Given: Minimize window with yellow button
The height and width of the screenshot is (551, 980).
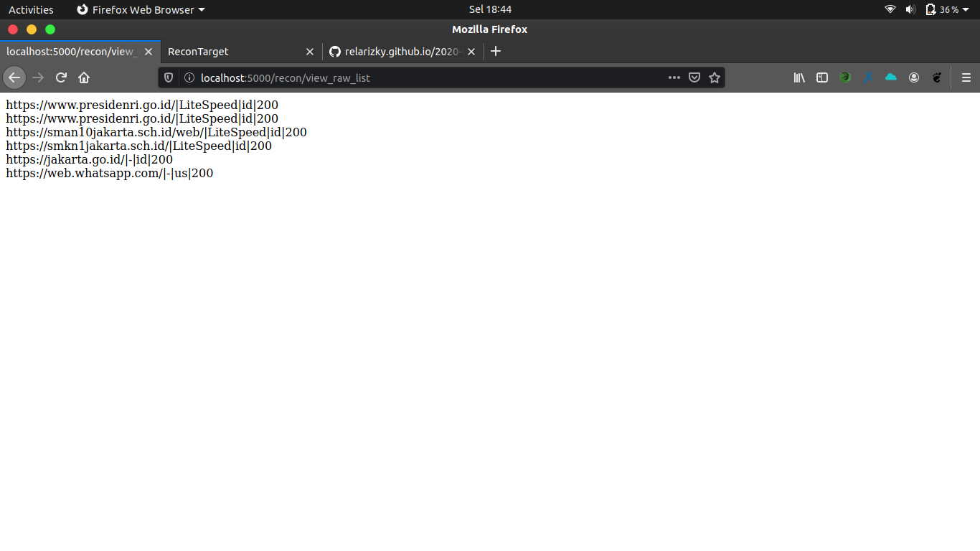Looking at the screenshot, I should [x=32, y=29].
